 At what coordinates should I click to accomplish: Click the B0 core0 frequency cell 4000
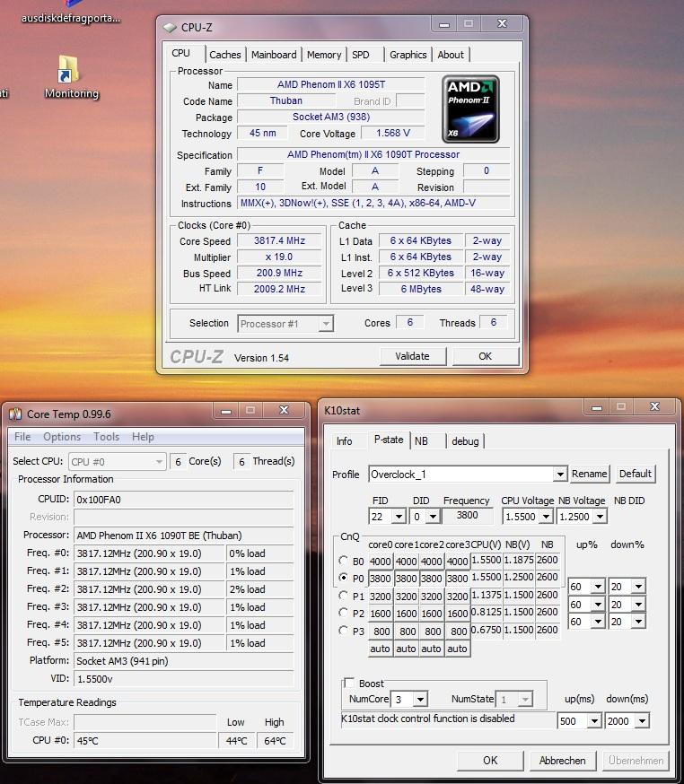(381, 561)
